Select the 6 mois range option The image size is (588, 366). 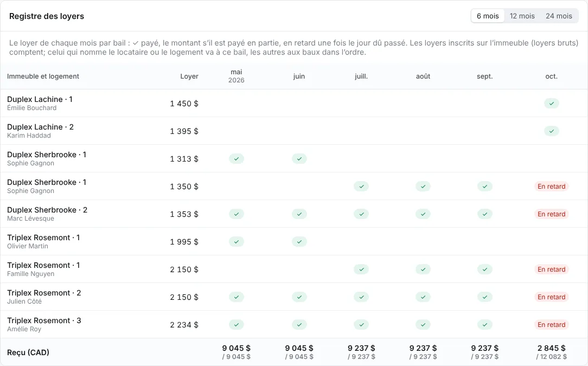pos(488,16)
